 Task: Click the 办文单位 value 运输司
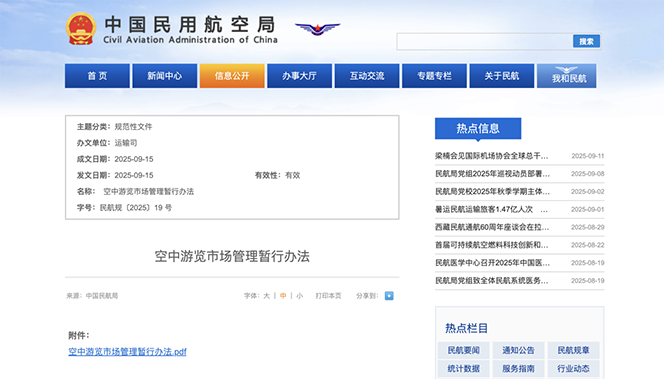(x=126, y=143)
